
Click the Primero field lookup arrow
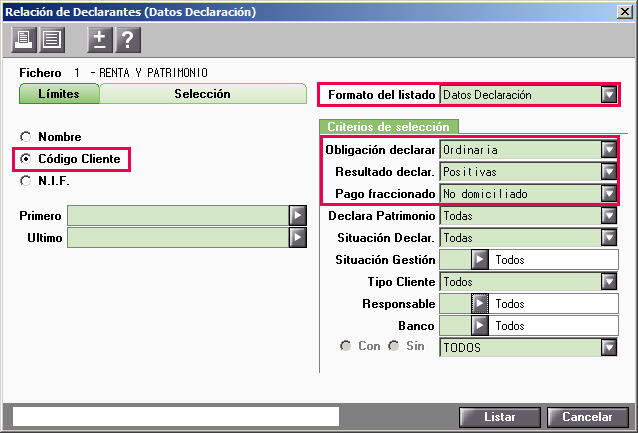(x=297, y=216)
